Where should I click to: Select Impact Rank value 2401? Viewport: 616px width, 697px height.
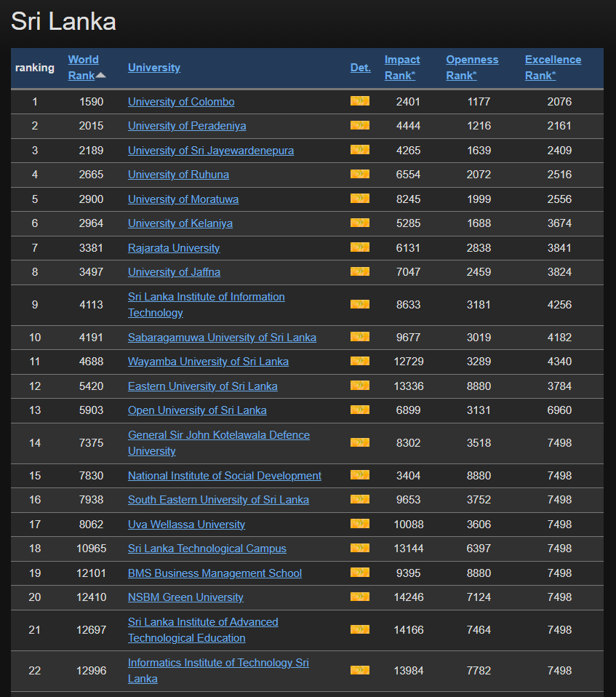pyautogui.click(x=408, y=102)
